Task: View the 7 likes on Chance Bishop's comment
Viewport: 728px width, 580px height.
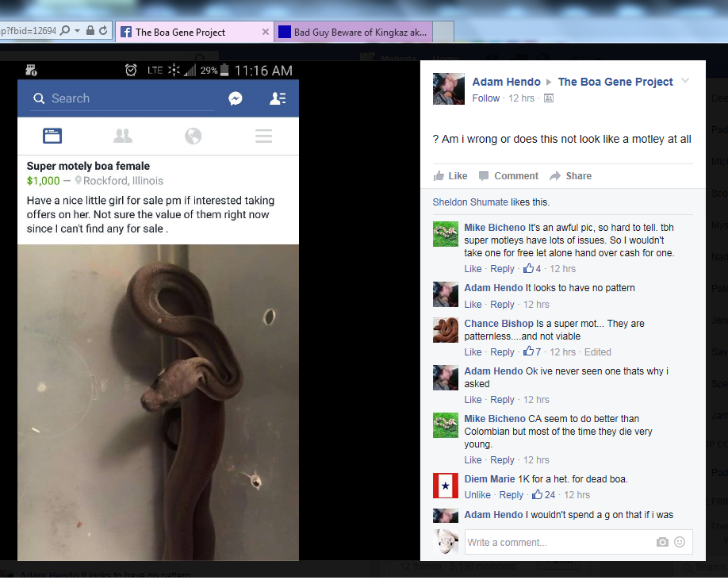Action: click(x=532, y=352)
